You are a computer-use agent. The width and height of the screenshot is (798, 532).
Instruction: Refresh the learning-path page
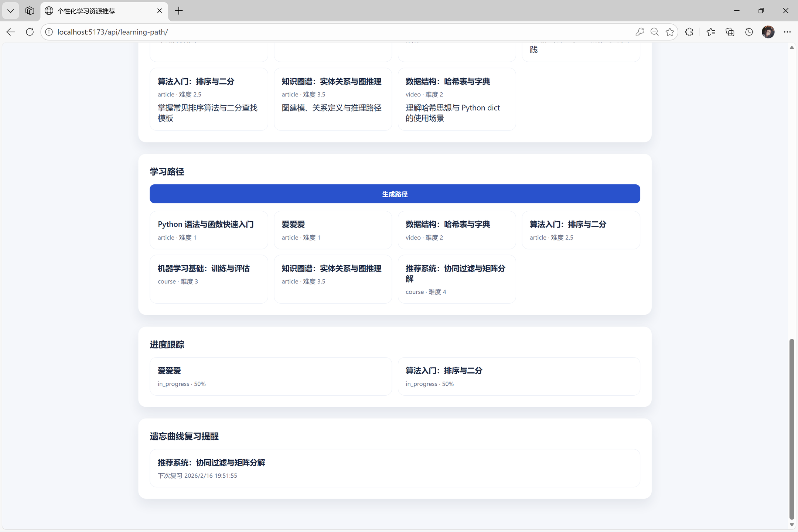point(30,32)
